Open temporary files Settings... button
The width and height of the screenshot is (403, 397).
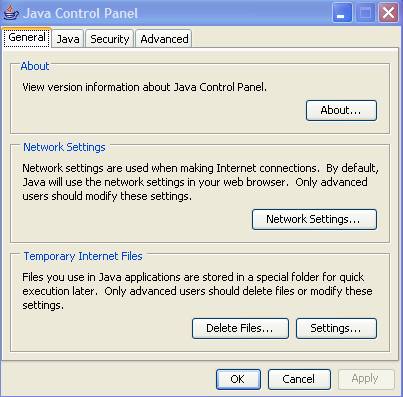[x=336, y=328]
